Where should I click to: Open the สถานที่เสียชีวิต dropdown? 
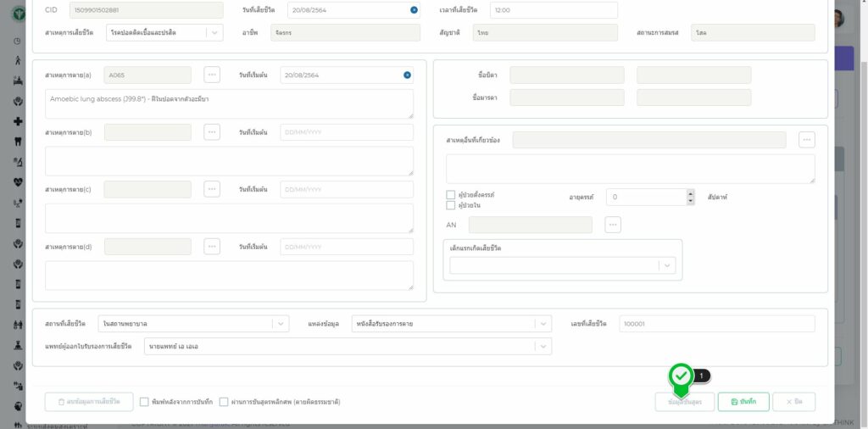coord(281,323)
